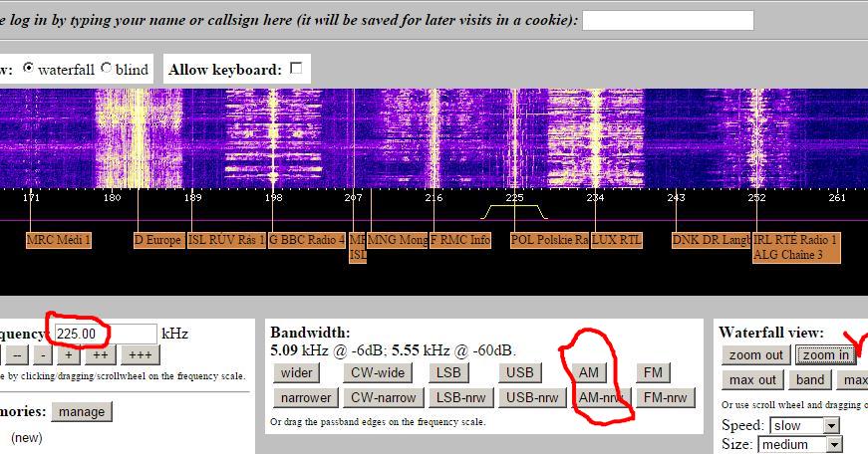Select FM-nrw mode

[666, 397]
